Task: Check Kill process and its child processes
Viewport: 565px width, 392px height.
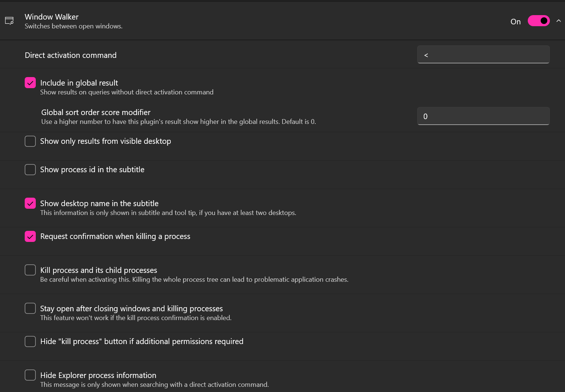Action: (x=30, y=270)
